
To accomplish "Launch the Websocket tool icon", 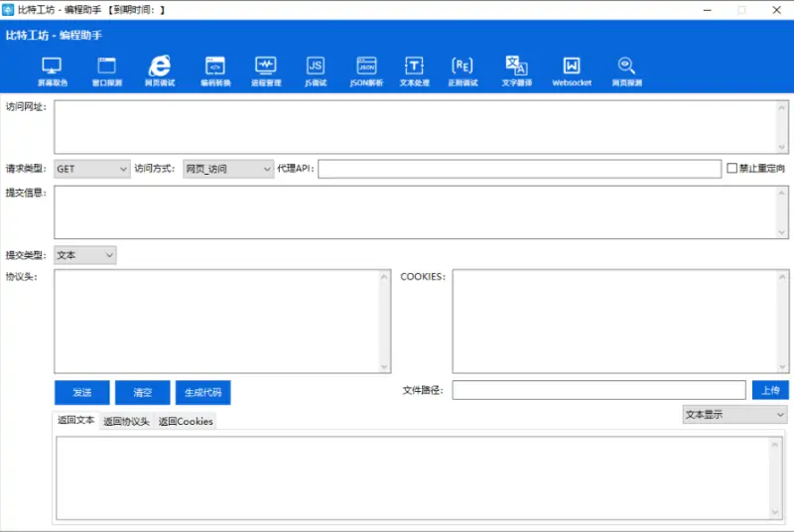I will pyautogui.click(x=572, y=67).
